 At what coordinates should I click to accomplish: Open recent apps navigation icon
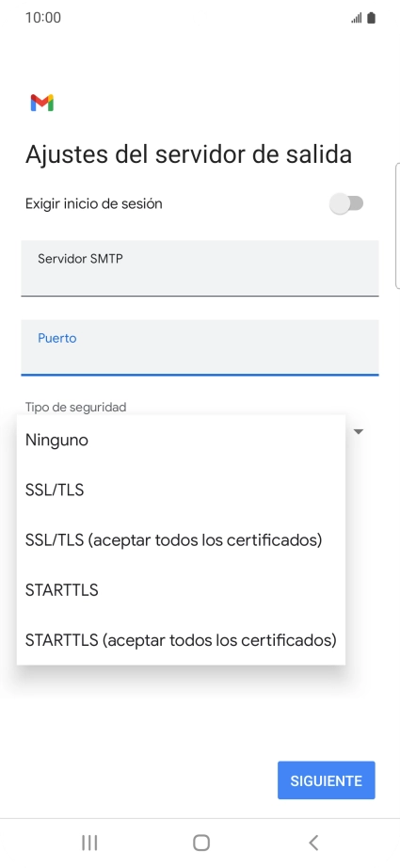point(89,843)
